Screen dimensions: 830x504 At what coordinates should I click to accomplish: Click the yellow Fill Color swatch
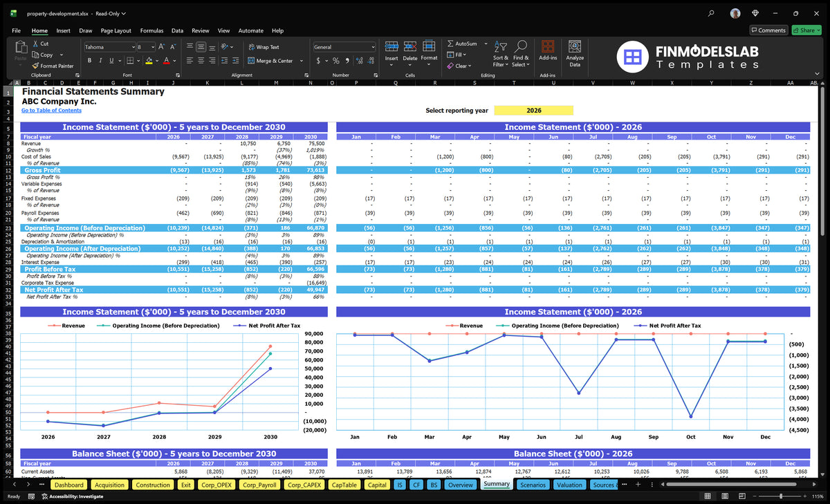(x=149, y=61)
